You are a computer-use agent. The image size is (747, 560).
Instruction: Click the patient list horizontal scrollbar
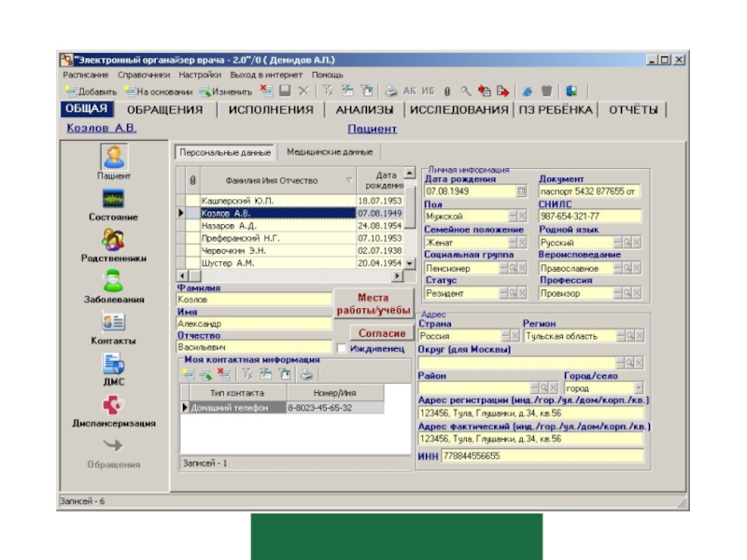tap(289, 276)
